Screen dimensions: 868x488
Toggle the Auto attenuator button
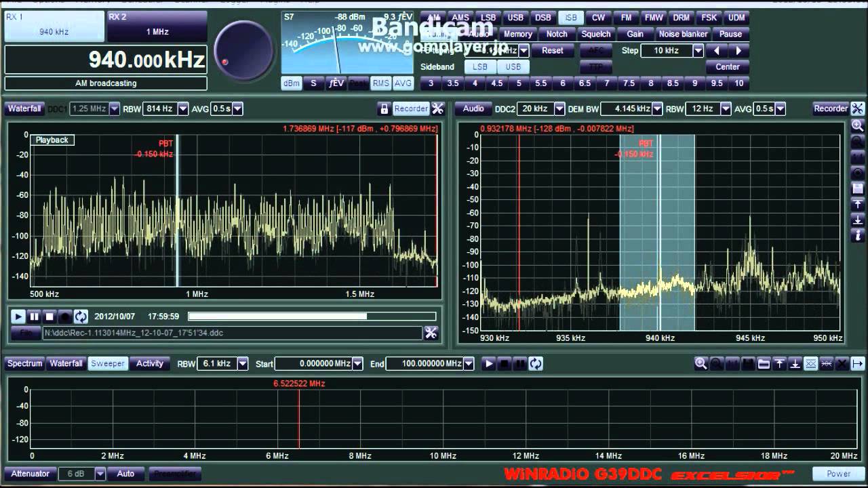125,474
